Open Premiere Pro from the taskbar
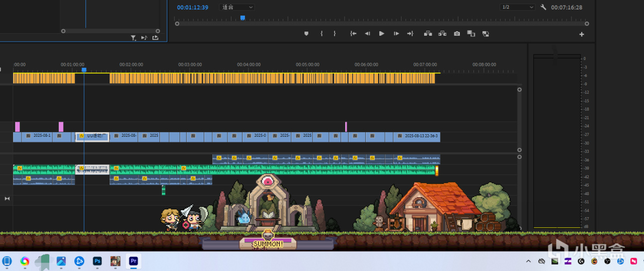This screenshot has width=644, height=271. (x=134, y=261)
